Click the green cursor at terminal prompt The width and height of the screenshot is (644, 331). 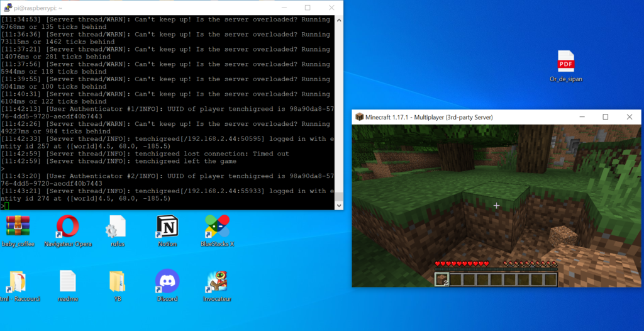[6, 206]
